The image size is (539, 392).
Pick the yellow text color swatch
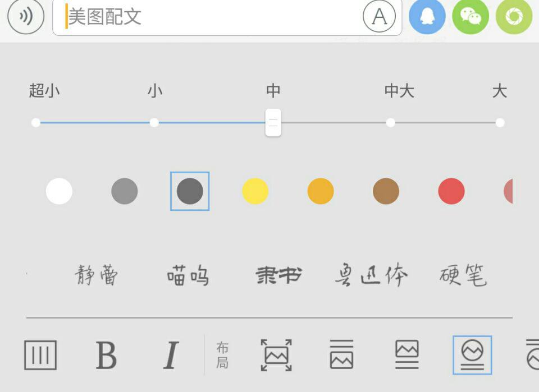click(255, 191)
